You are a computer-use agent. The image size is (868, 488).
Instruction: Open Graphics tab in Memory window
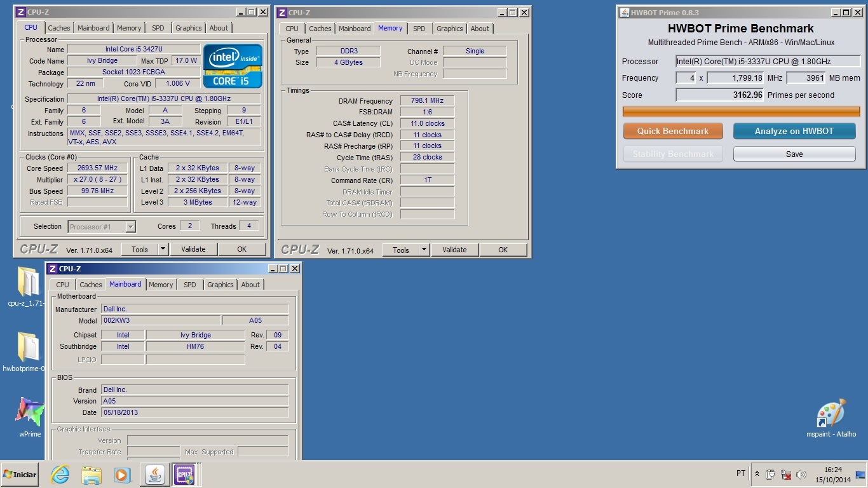[x=450, y=29]
